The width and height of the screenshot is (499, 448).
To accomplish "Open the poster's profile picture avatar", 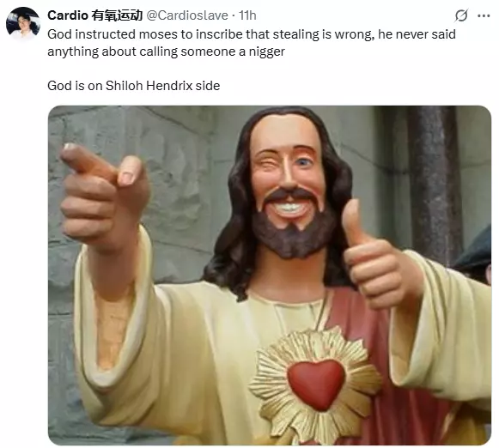I will tap(23, 23).
